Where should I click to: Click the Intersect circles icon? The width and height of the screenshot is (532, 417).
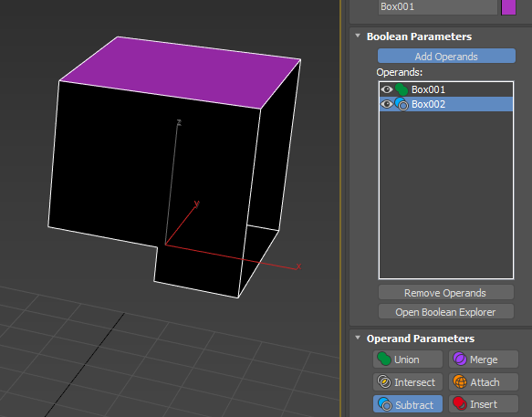coord(384,382)
